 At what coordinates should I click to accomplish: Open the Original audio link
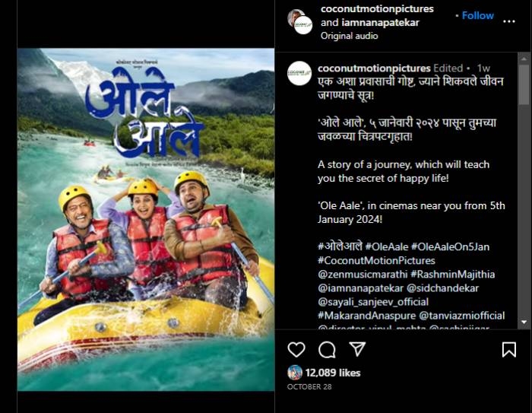coord(349,36)
